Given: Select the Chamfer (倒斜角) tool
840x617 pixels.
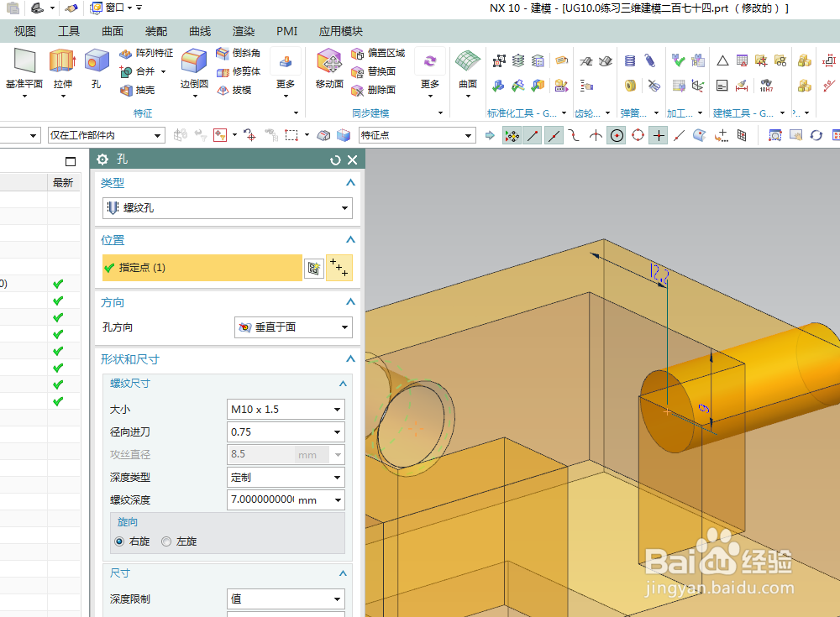Looking at the screenshot, I should 239,53.
